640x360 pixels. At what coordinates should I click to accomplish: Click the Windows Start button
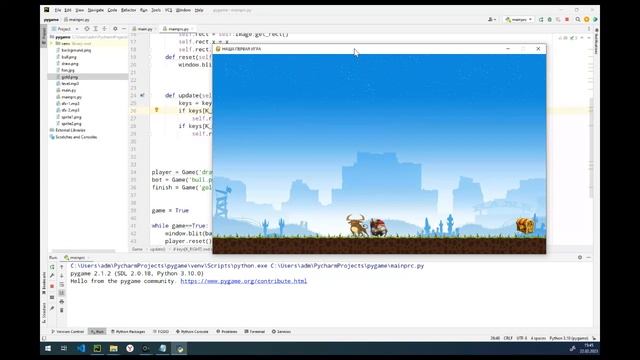click(x=48, y=349)
